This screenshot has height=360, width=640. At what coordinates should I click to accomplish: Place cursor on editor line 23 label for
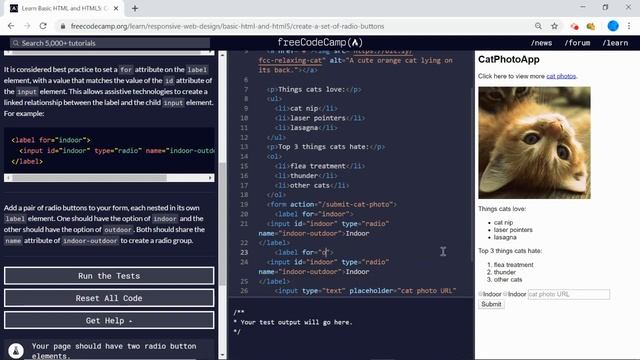pos(304,253)
